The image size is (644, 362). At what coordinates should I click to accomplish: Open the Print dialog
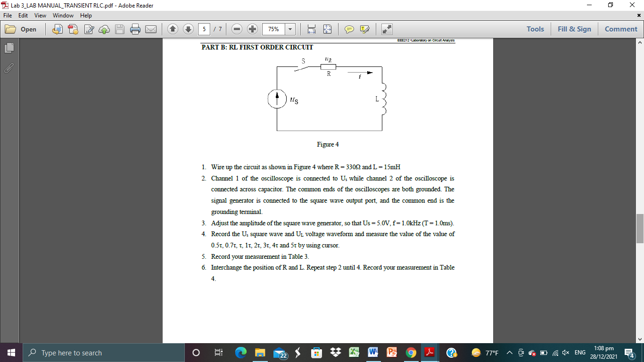coord(135,29)
